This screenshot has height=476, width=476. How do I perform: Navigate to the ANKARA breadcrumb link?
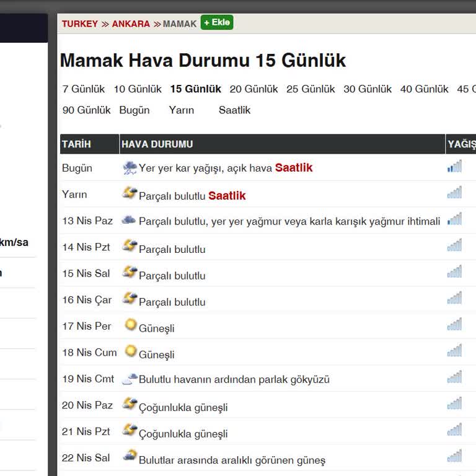coord(131,24)
